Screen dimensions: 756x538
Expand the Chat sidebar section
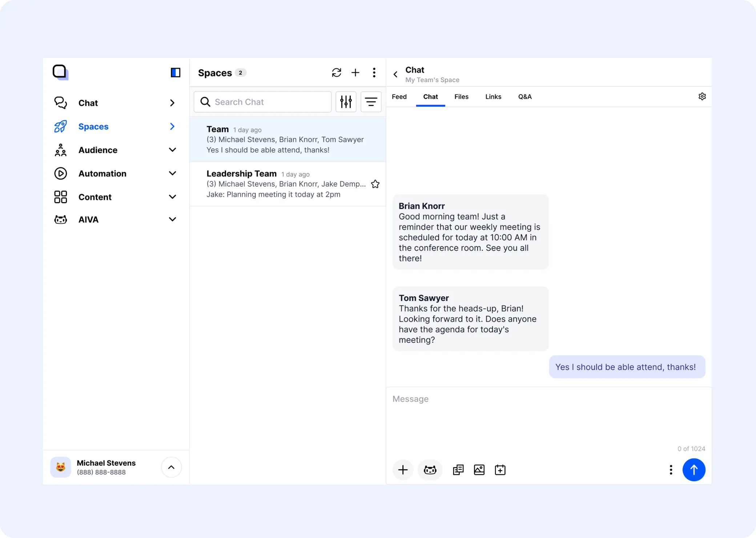click(x=172, y=103)
